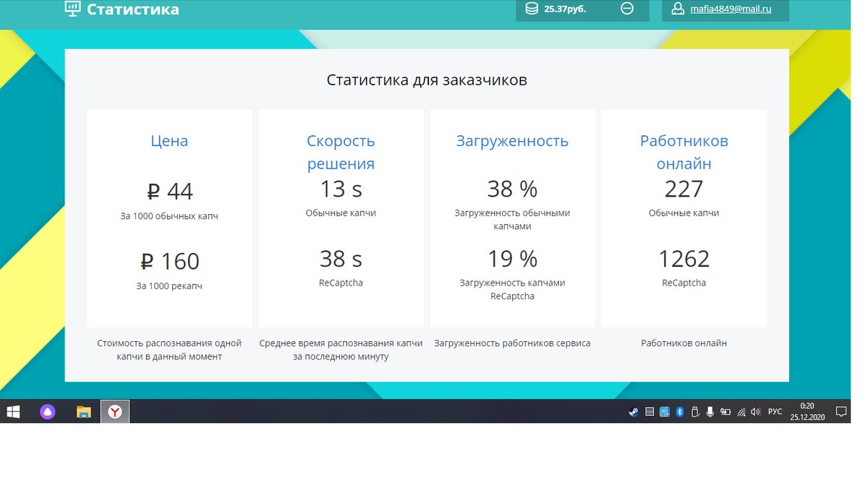Click the safely remove USB device tray icon
868x488 pixels.
point(694,411)
